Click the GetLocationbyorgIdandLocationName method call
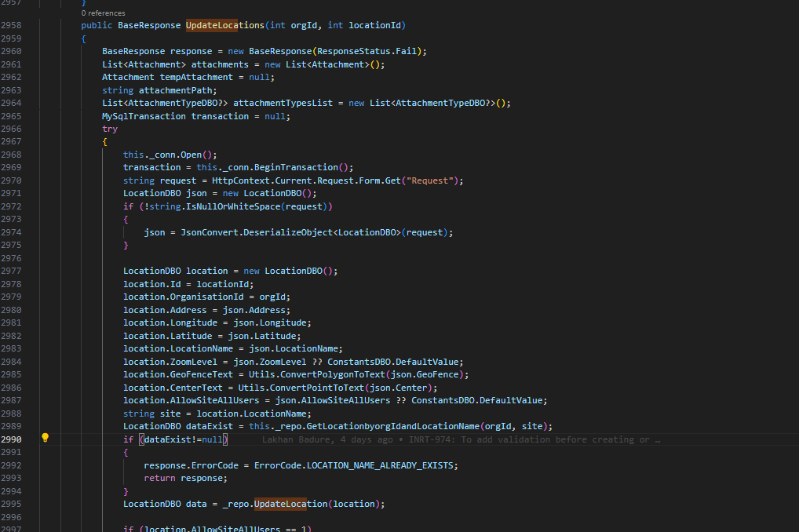Viewport: 799px width, 532px height. point(381,426)
